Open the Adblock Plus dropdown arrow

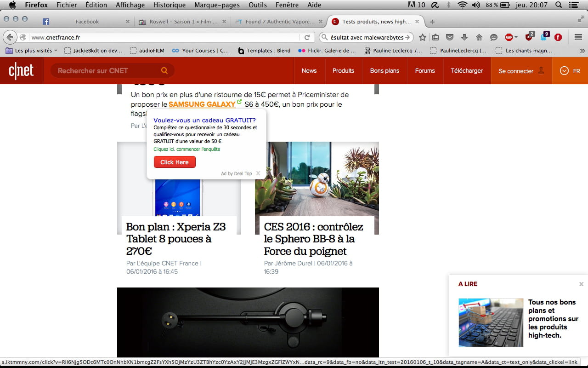click(x=516, y=37)
